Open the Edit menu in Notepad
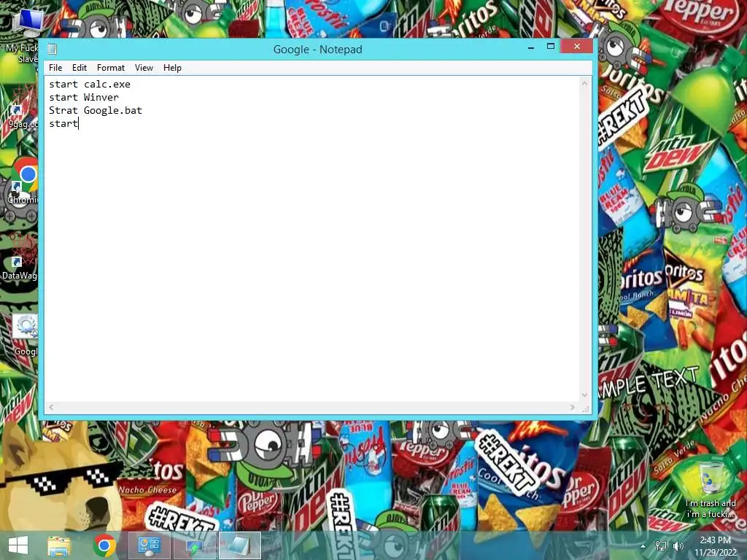 click(x=79, y=68)
